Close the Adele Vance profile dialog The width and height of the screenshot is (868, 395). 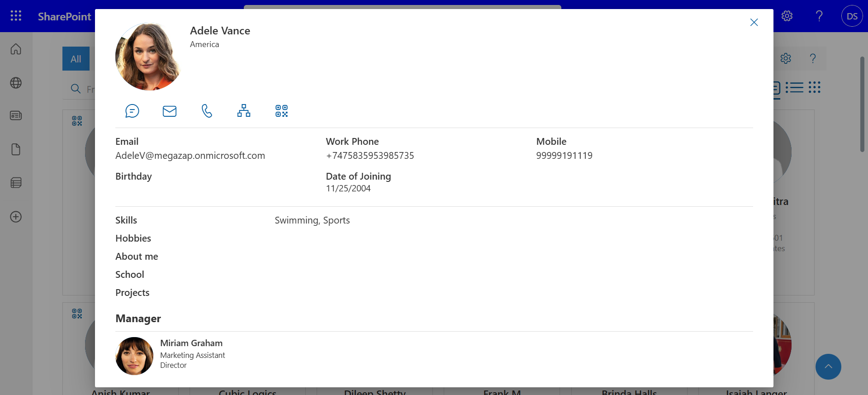coord(754,22)
